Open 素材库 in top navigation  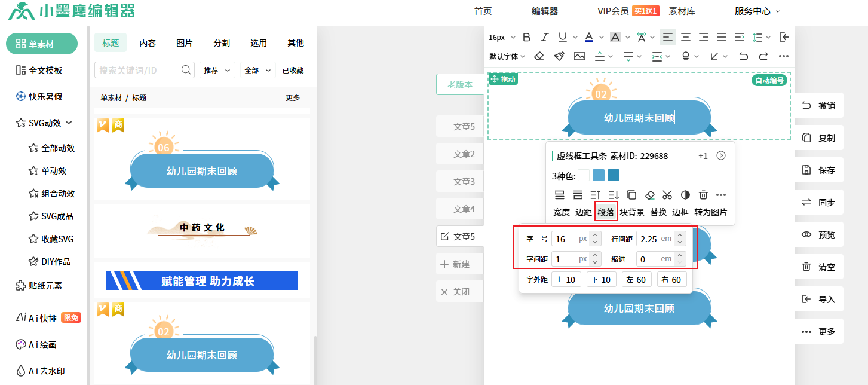click(x=682, y=11)
